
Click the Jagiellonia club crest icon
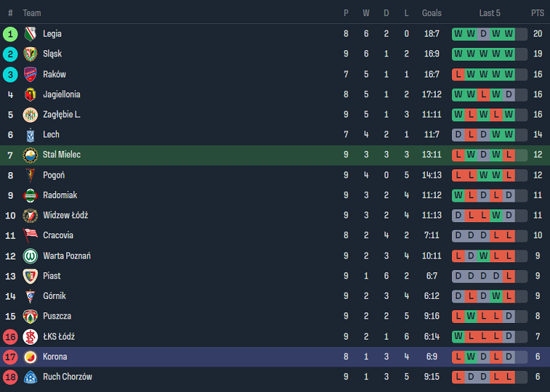(30, 94)
